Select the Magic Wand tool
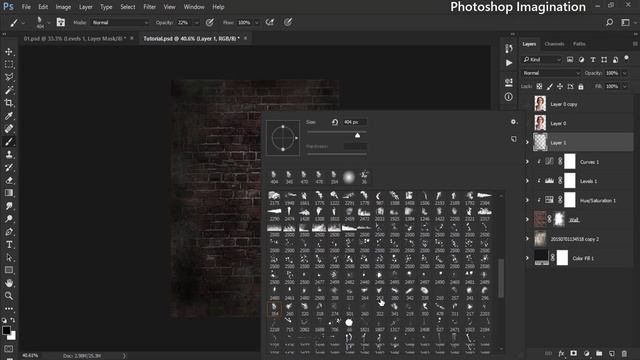This screenshot has height=360, width=640. (x=9, y=90)
